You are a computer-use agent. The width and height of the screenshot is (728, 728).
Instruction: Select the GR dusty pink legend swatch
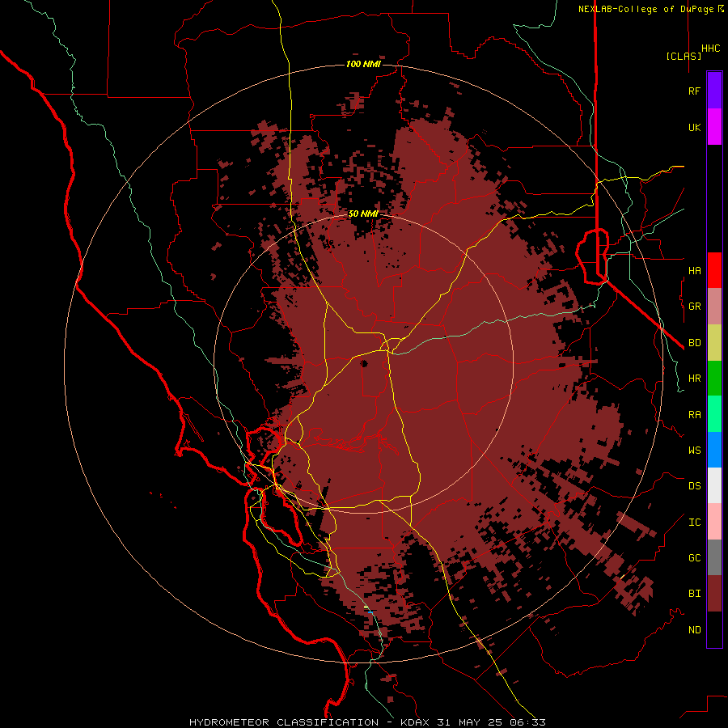[714, 306]
